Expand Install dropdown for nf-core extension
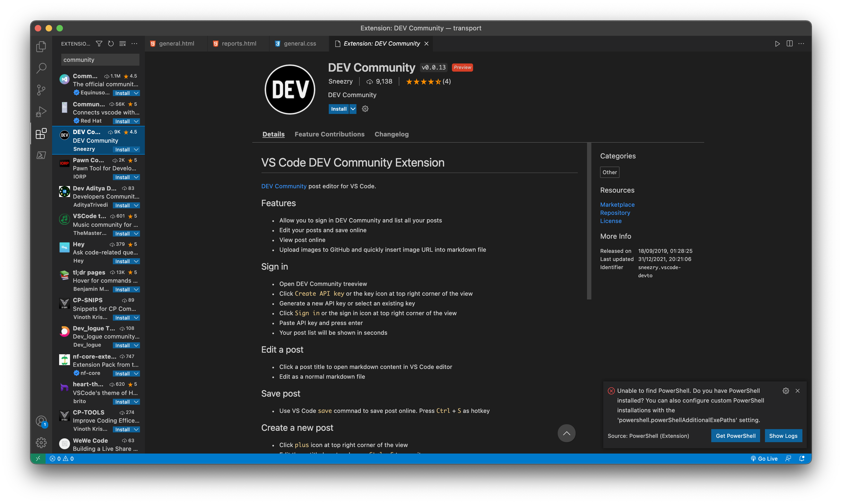Image resolution: width=842 pixels, height=504 pixels. click(x=136, y=374)
